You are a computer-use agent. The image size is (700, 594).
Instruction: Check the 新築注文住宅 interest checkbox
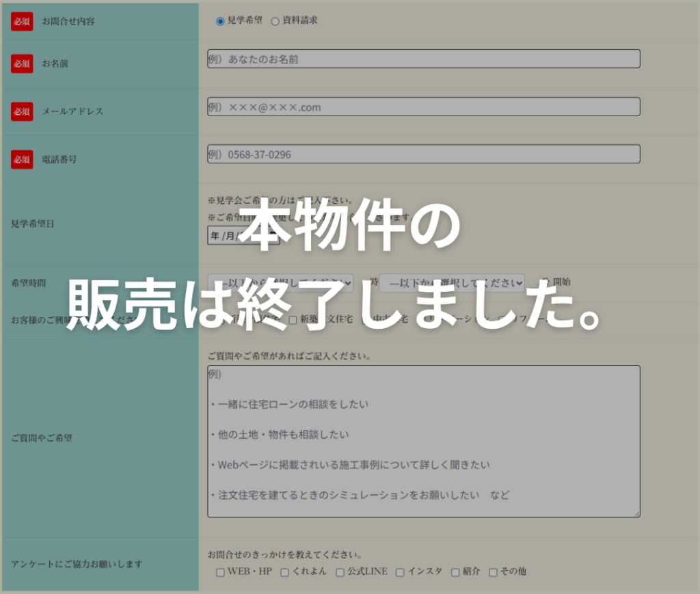pos(293,320)
